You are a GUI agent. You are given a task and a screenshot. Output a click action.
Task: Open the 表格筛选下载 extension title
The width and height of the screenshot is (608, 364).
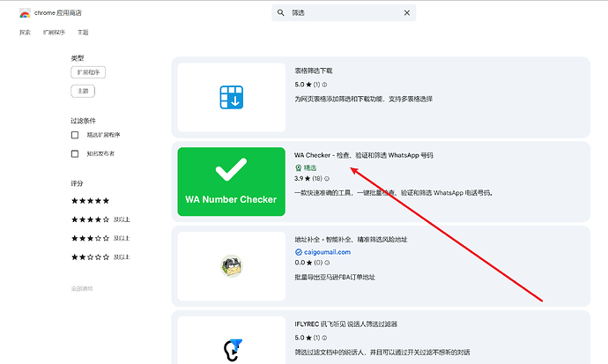click(314, 71)
